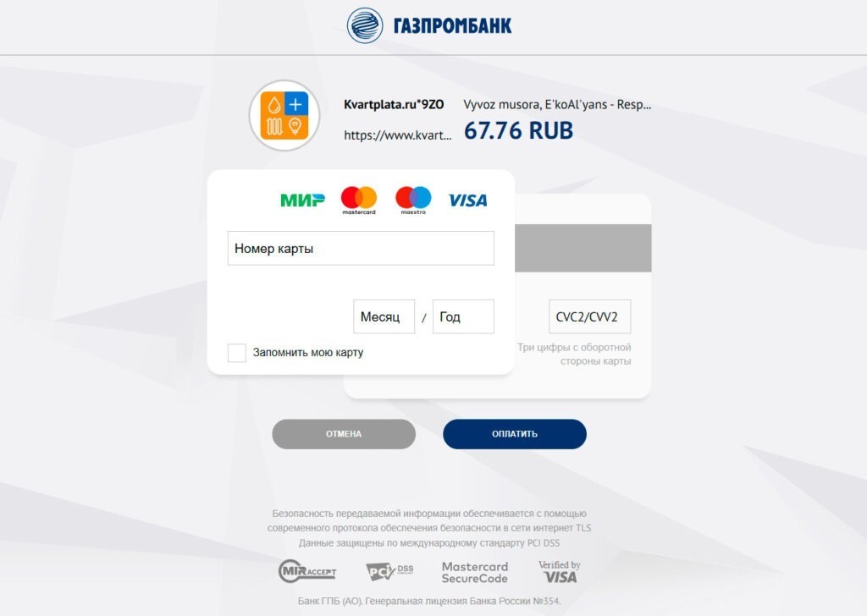Click the ОТМЕНА button

[344, 434]
